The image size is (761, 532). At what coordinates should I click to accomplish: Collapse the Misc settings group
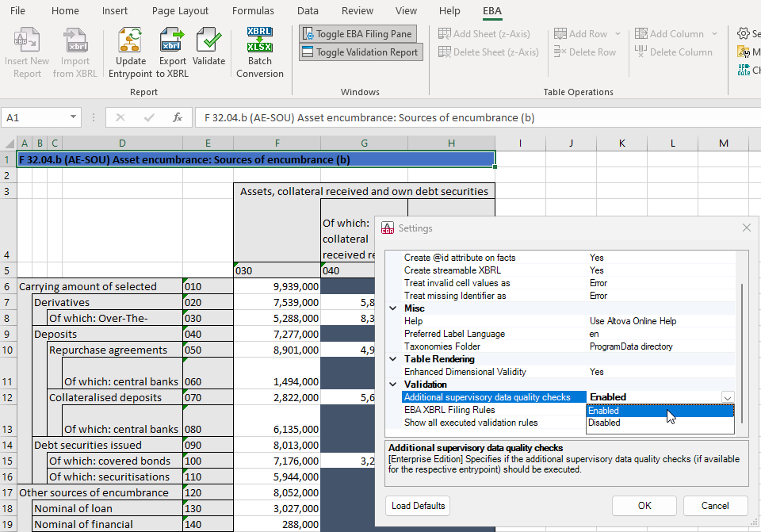tap(393, 308)
